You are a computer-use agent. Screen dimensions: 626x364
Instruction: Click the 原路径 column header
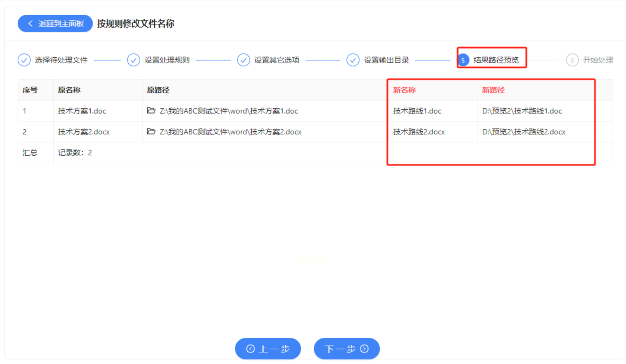158,90
